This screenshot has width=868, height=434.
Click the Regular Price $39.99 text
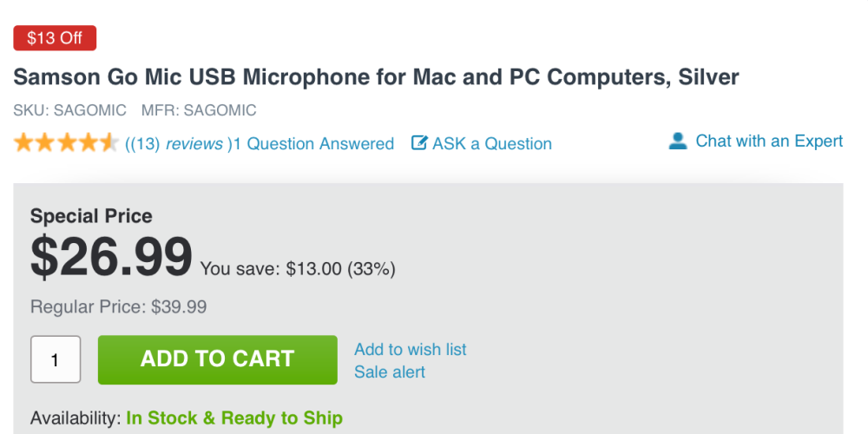tap(118, 306)
